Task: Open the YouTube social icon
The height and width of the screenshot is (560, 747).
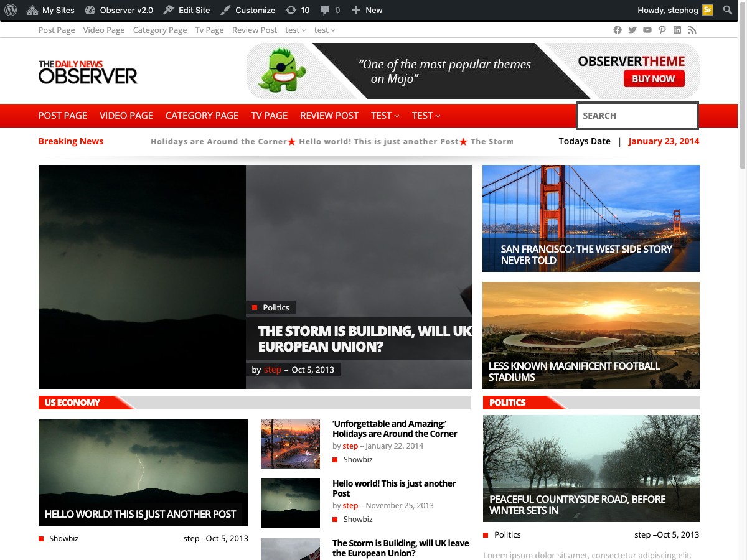Action: (647, 30)
